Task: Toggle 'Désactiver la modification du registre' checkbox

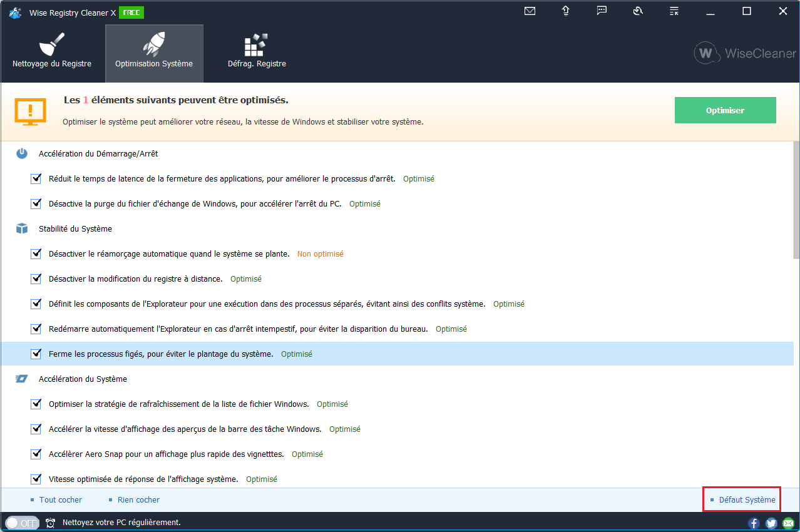Action: tap(36, 279)
